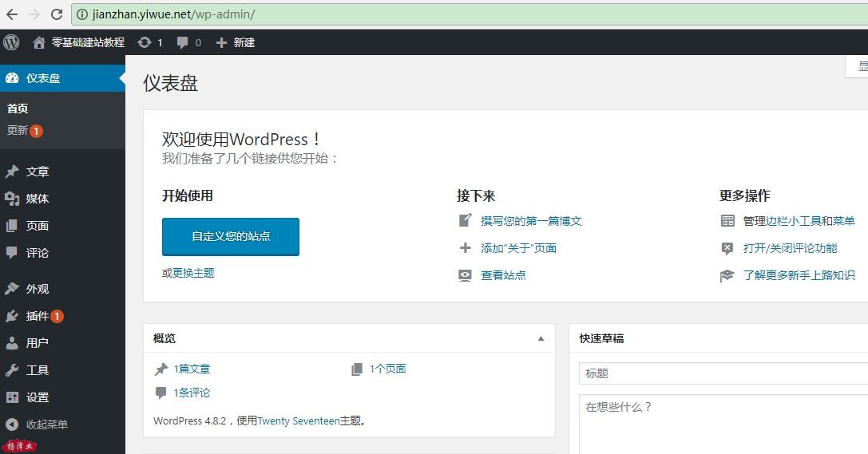Click the pages icon for 页面 menu

coord(12,226)
